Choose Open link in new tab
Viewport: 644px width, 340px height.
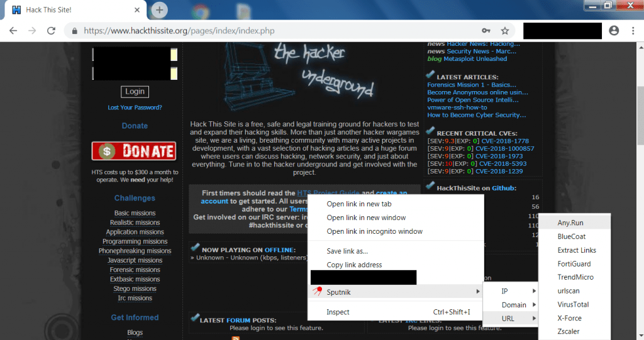[x=359, y=204]
